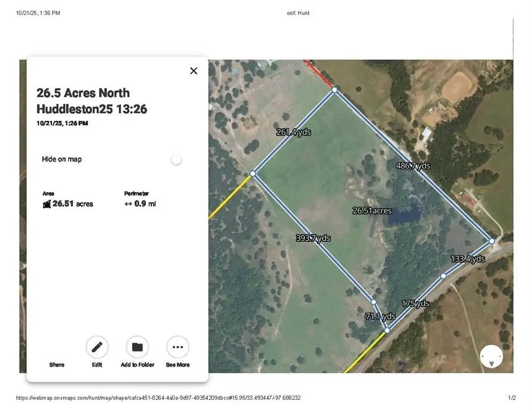The width and height of the screenshot is (532, 411).
Task: Click the 261.4 yds edge measurement label
Action: point(293,132)
